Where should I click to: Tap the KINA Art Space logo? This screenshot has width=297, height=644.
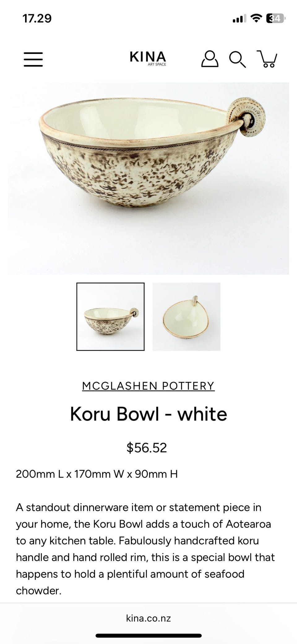[148, 58]
